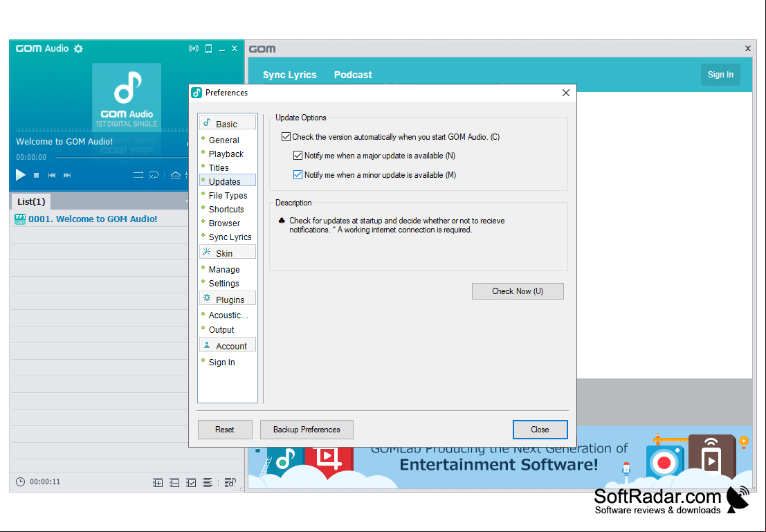Toggle automatic version check at startup
The height and width of the screenshot is (532, 766).
(286, 137)
